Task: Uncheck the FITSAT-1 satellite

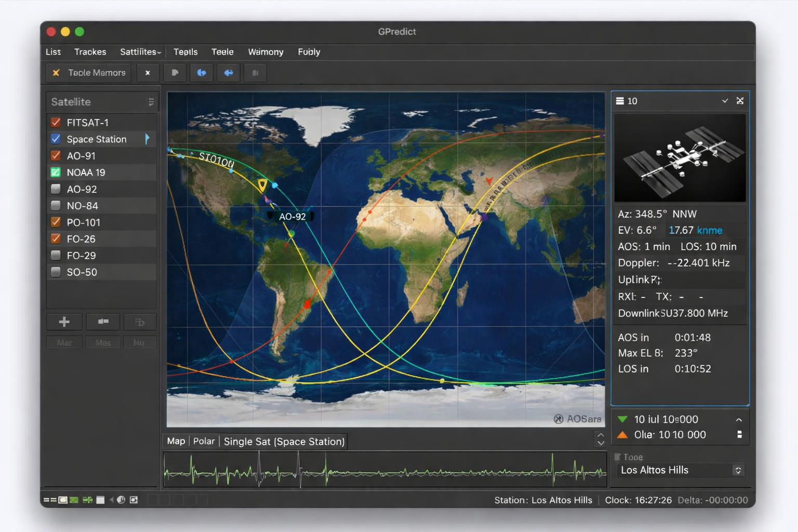Action: point(56,122)
